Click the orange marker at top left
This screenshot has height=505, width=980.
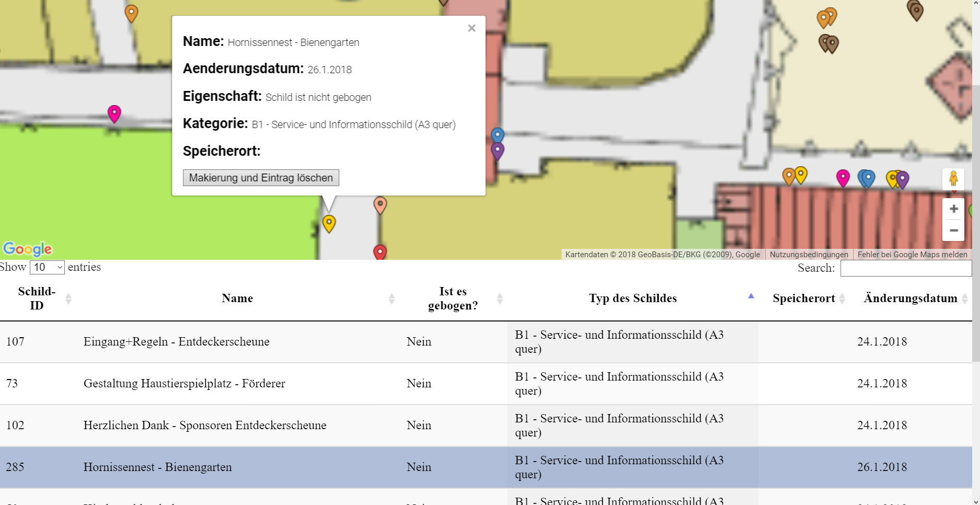click(x=132, y=13)
